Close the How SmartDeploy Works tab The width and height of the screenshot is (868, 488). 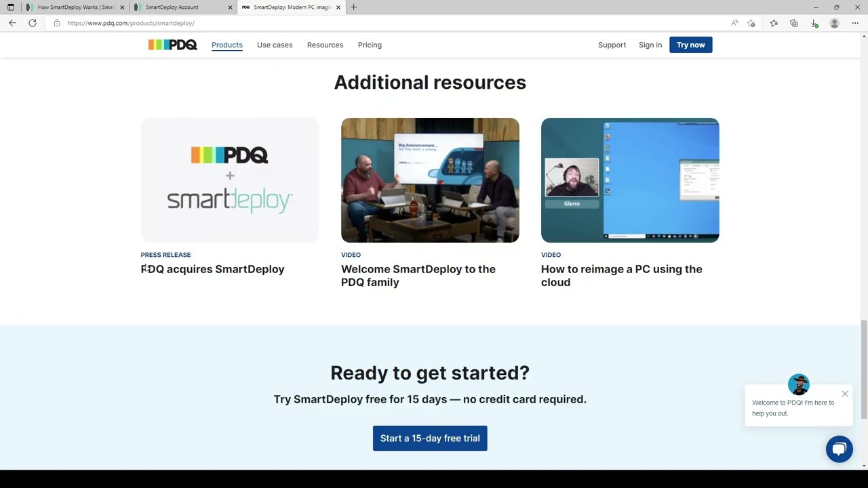pyautogui.click(x=122, y=7)
